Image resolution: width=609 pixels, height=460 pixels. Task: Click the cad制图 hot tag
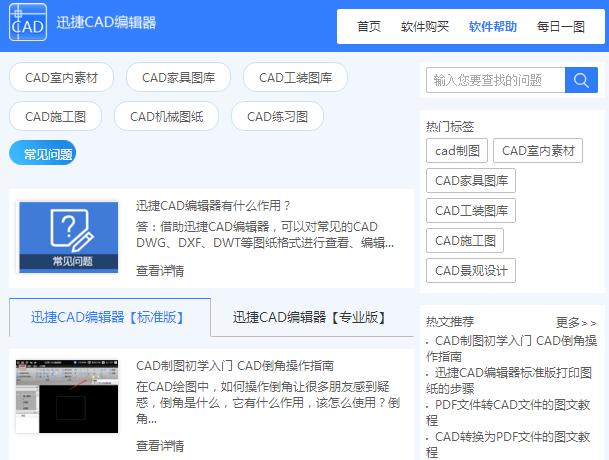coord(457,150)
